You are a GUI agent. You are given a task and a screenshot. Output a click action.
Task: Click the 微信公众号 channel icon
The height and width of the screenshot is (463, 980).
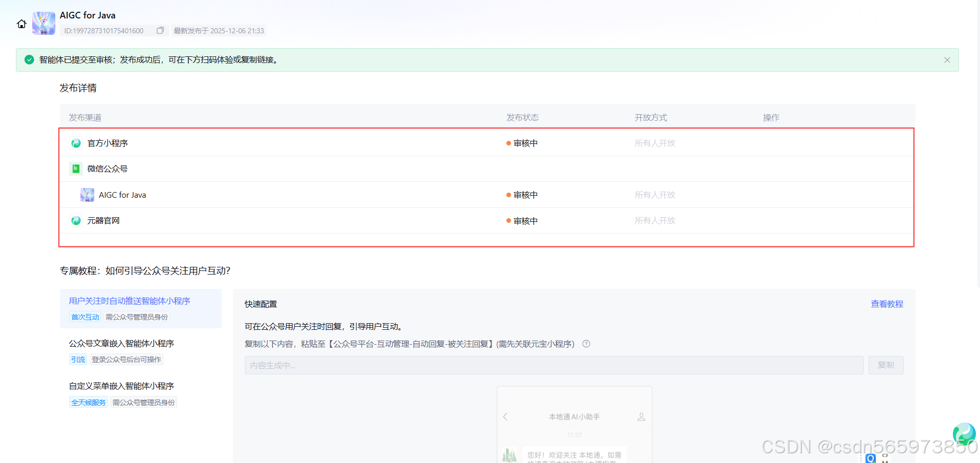[76, 169]
